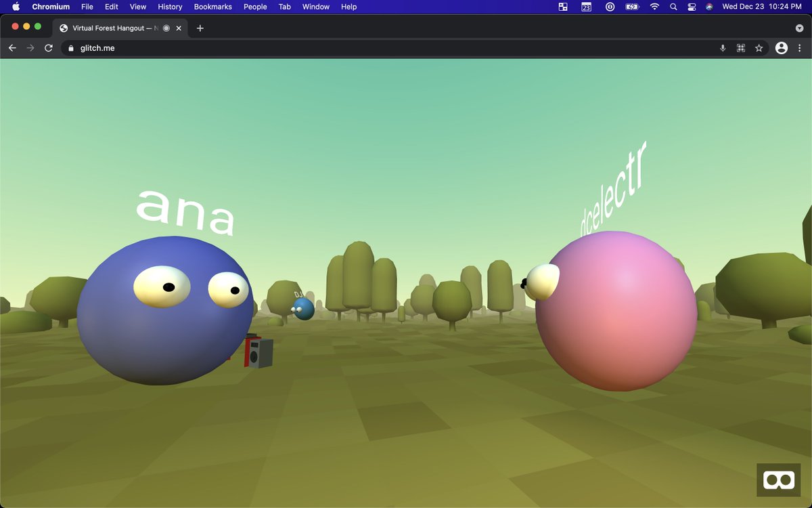This screenshot has width=812, height=508.
Task: Open the Wi-Fi menu
Action: point(654,7)
